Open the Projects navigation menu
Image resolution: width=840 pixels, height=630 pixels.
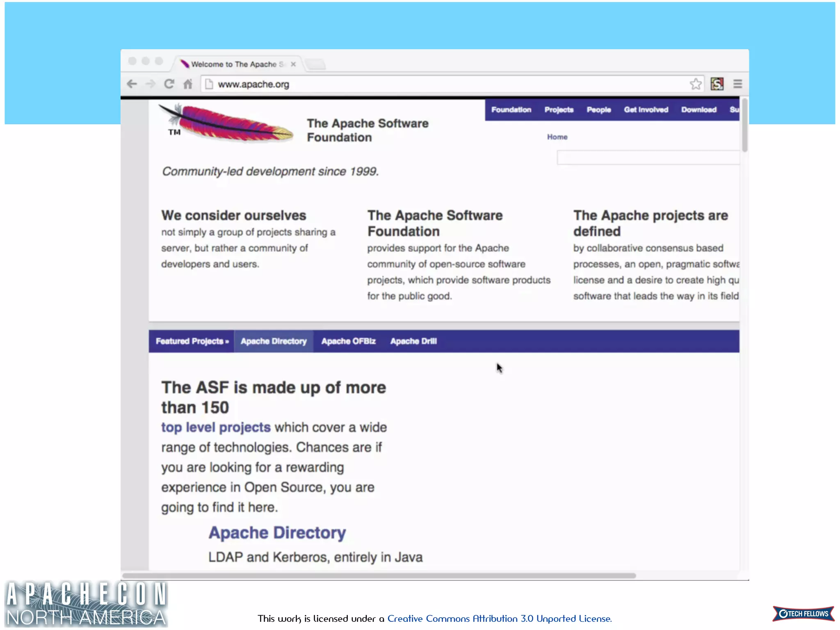coord(559,110)
